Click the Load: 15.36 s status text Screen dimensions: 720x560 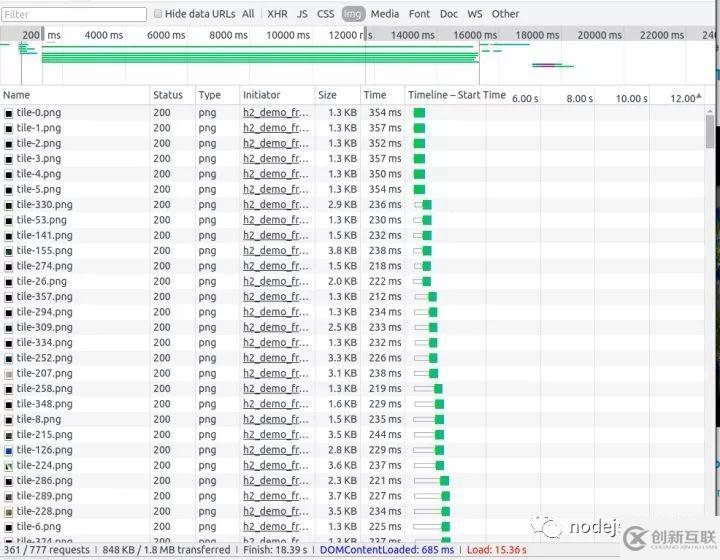tap(496, 550)
